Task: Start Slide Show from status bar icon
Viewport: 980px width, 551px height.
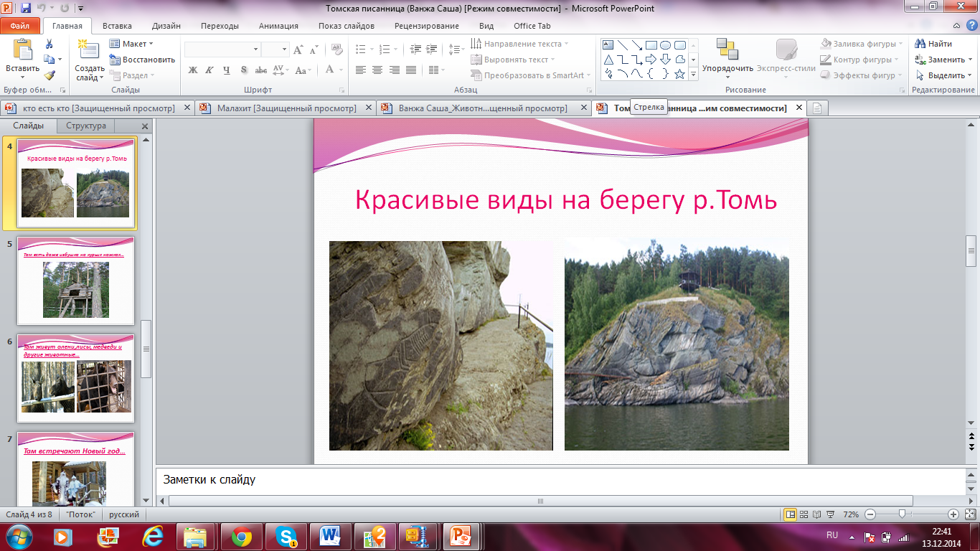Action: point(830,514)
